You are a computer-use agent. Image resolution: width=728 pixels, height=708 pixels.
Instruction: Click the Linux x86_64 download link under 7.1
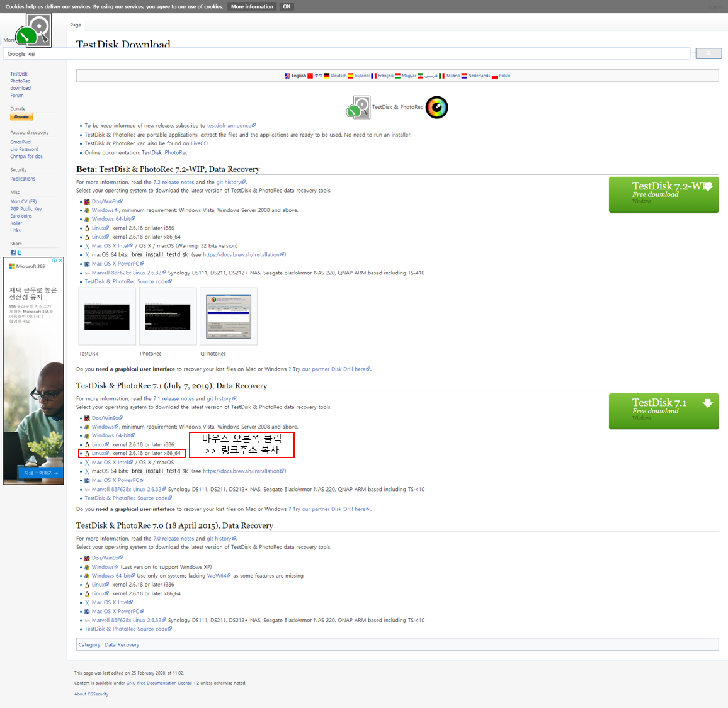point(100,453)
